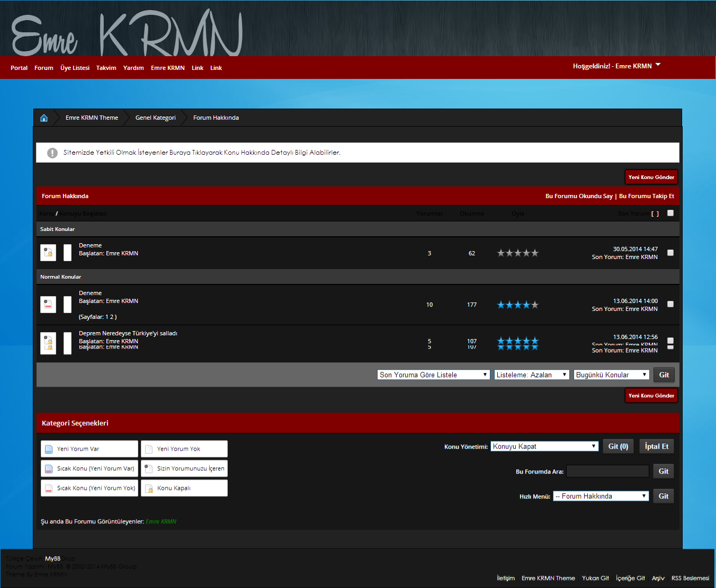
Task: Click the Arşiv footer link
Action: (x=658, y=578)
